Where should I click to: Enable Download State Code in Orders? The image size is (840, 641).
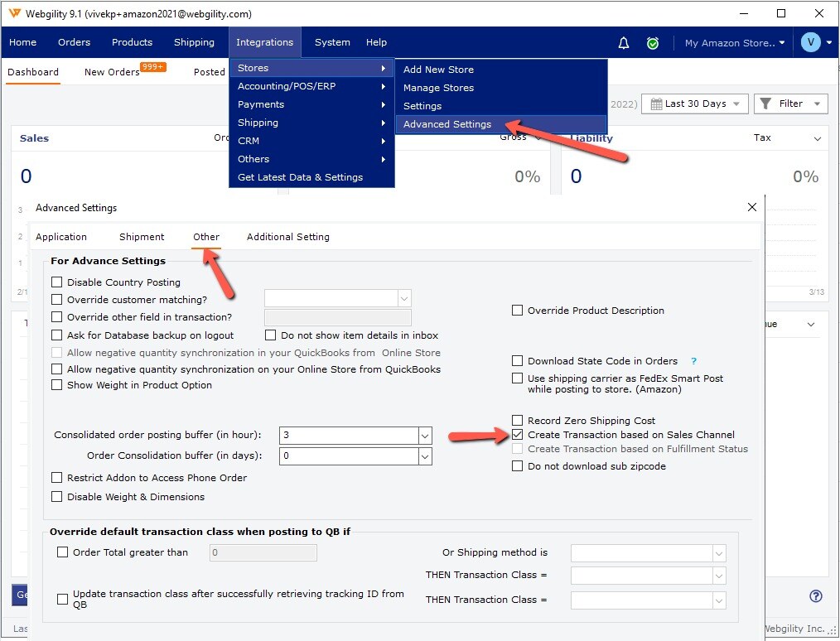click(518, 361)
